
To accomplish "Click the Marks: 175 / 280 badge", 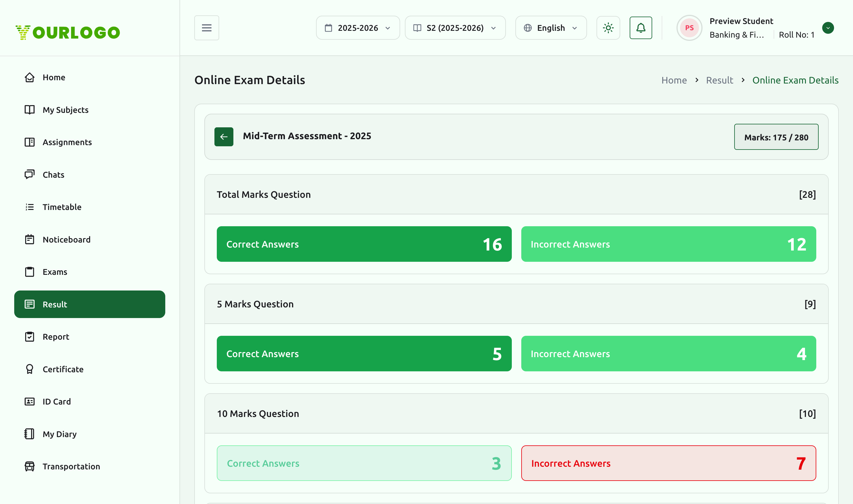I will pyautogui.click(x=776, y=137).
